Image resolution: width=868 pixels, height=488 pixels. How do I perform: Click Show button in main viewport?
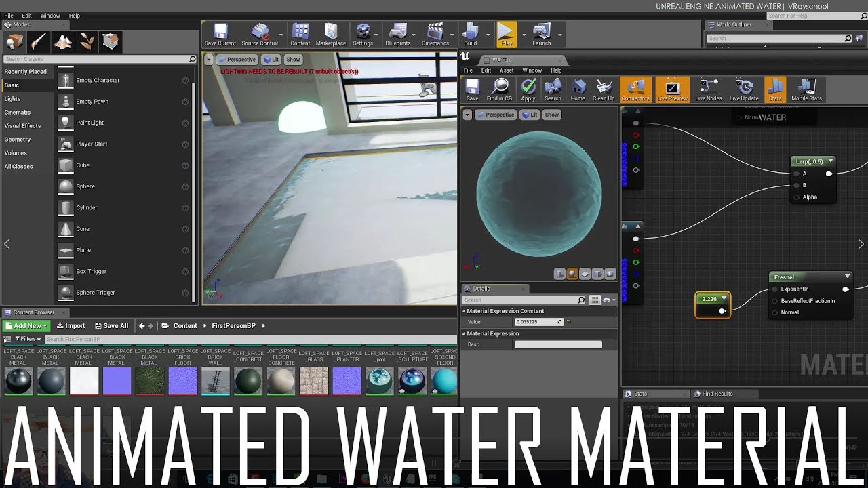pyautogui.click(x=293, y=60)
